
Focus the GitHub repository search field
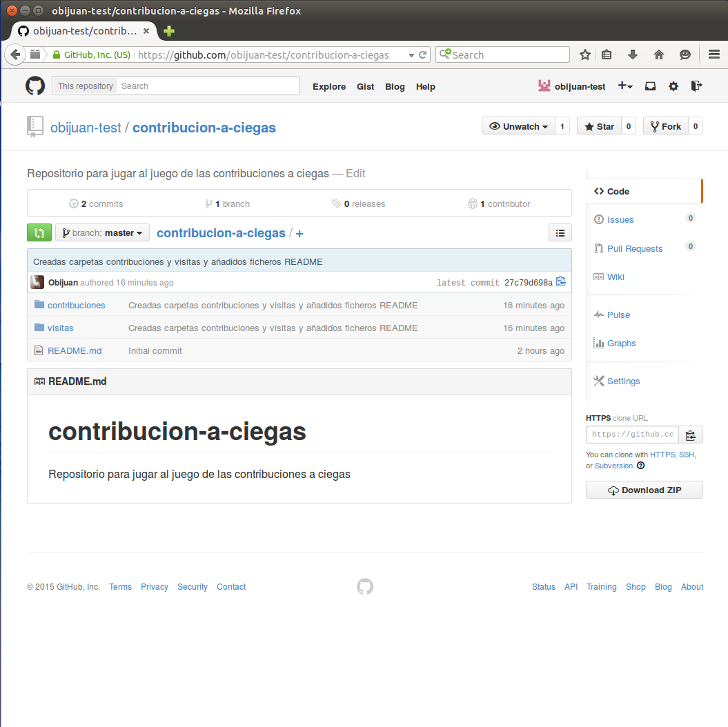(208, 86)
